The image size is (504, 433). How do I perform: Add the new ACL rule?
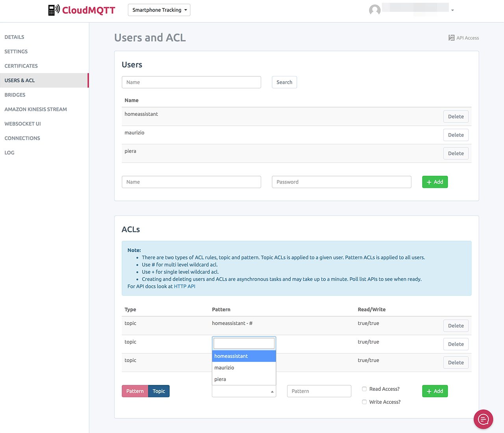(435, 391)
